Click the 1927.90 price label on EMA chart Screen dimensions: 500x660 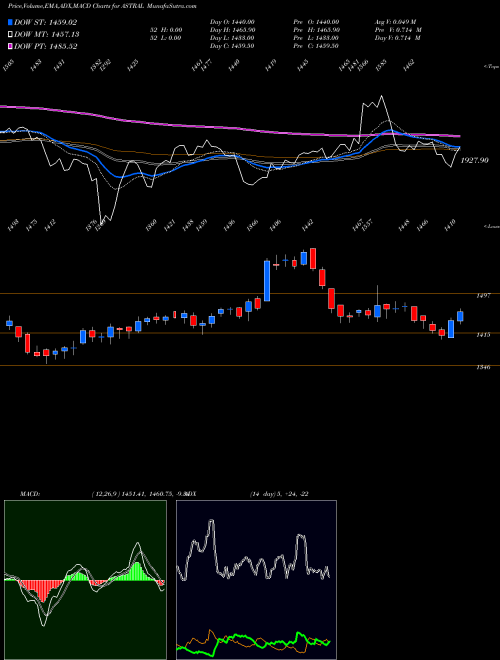tap(475, 160)
